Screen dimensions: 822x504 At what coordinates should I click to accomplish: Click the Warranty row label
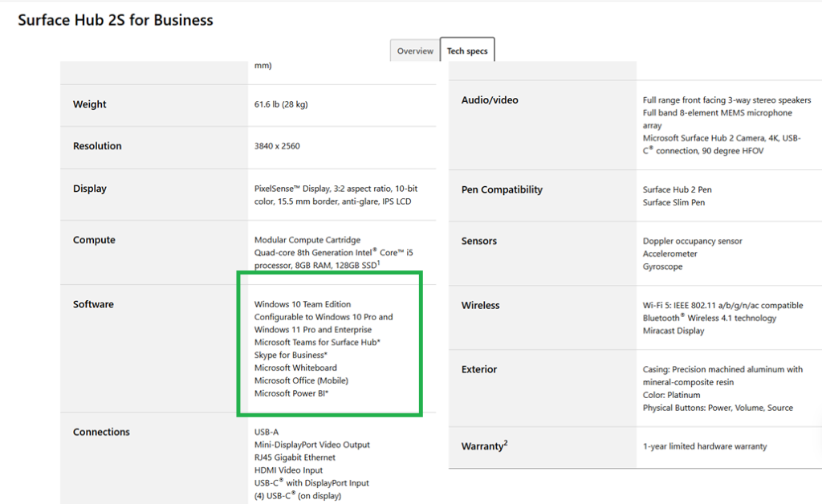484,446
